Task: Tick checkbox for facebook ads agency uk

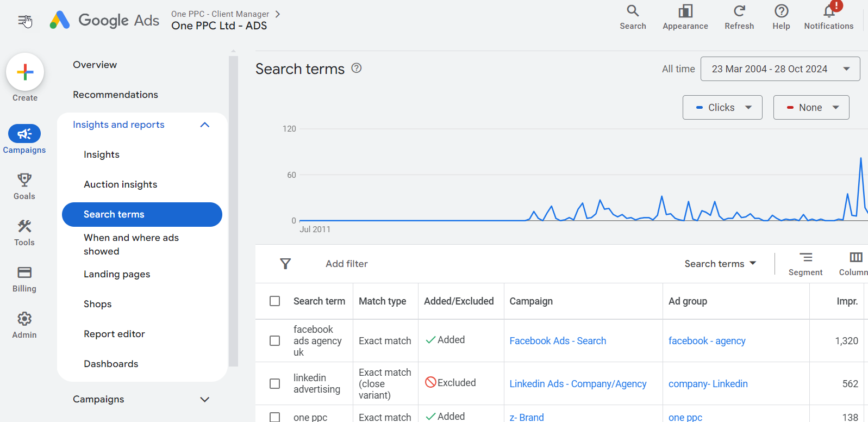Action: [275, 341]
